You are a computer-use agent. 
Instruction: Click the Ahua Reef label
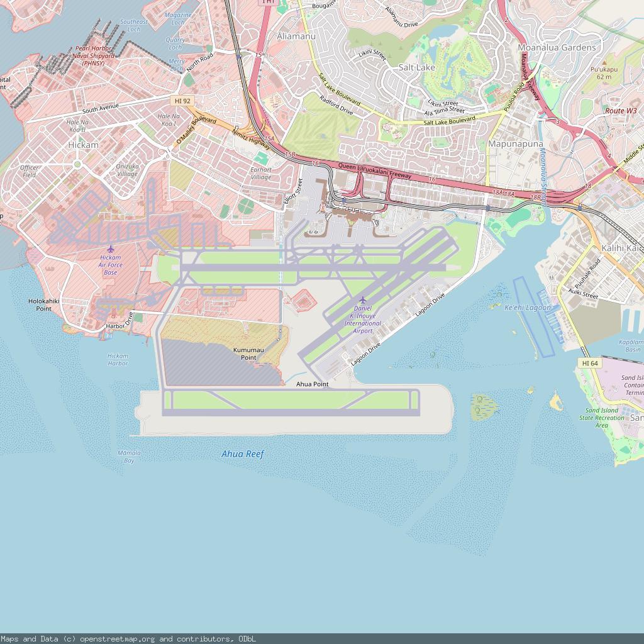point(243,454)
